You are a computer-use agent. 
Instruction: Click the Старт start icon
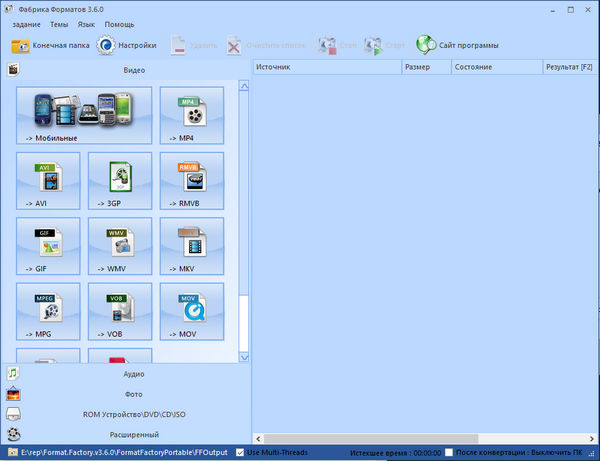373,46
